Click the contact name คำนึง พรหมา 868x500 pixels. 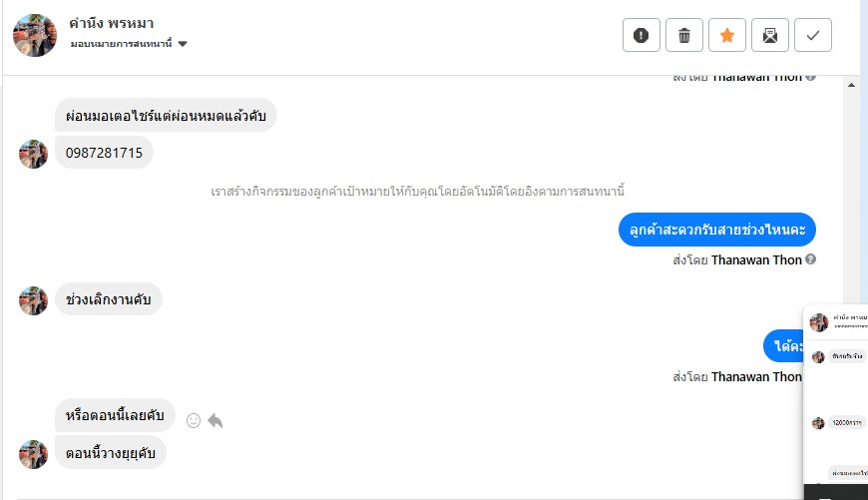(112, 23)
